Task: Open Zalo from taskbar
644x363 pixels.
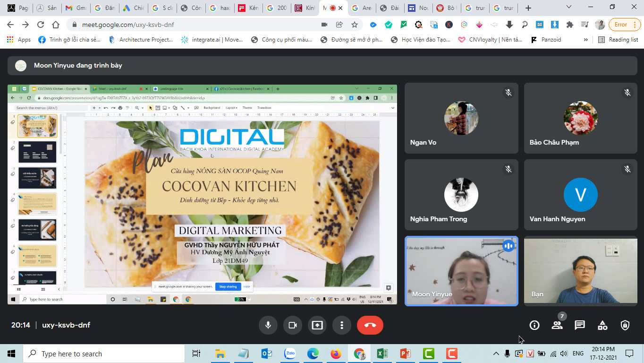Action: click(x=290, y=354)
